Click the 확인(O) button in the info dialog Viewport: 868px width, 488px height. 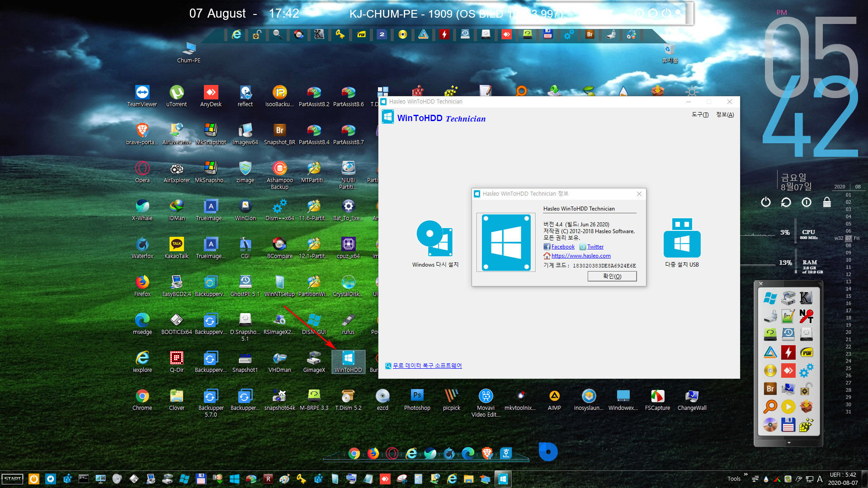pos(612,276)
